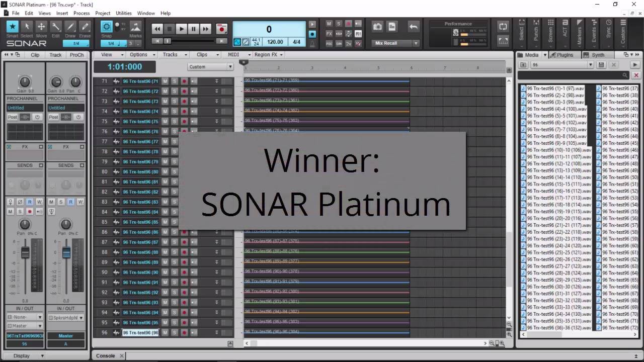The image size is (644, 362).
Task: Open the Media browser tab
Action: point(531,55)
